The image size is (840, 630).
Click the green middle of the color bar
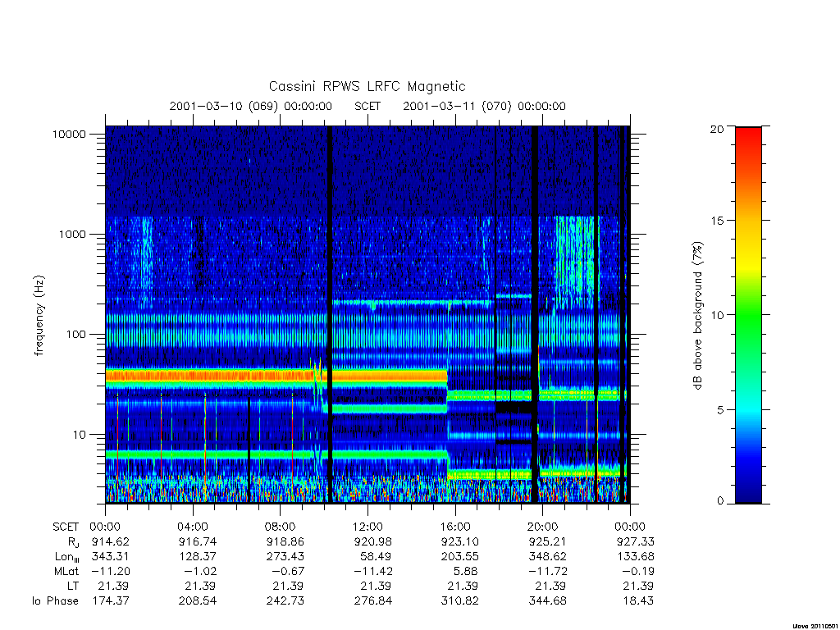748,316
